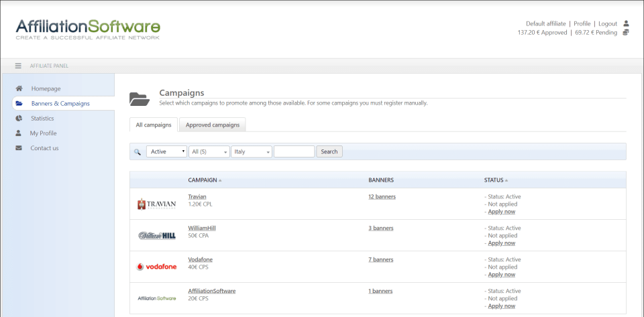Switch to Approved campaigns tab
This screenshot has height=317, width=644.
tap(213, 125)
